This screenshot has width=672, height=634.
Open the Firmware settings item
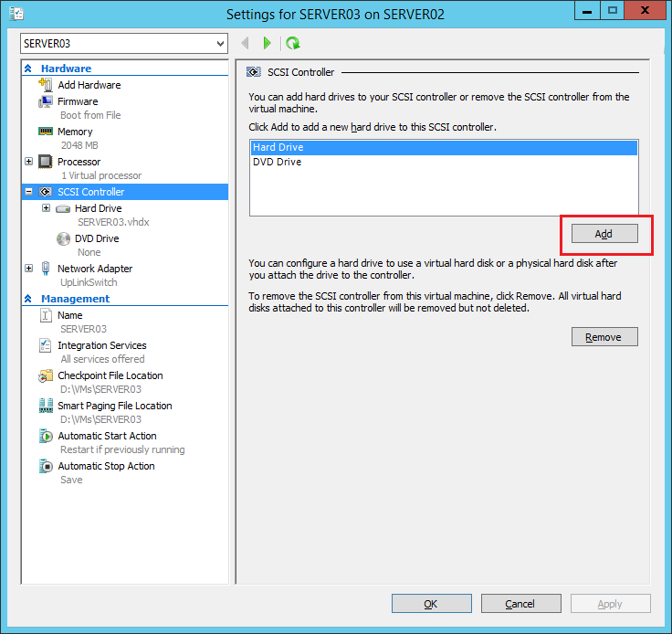pos(78,101)
